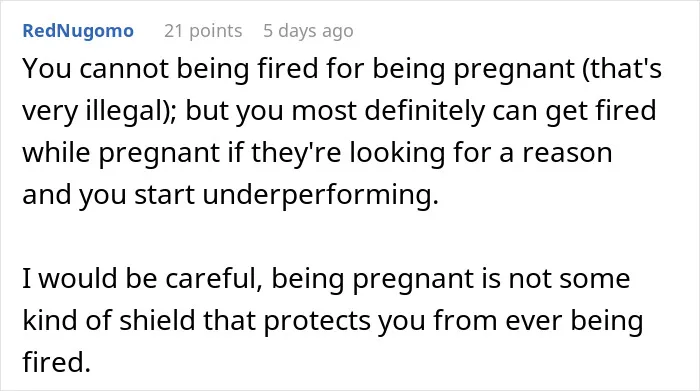
Task: Click the 21 points score label
Action: 203,31
